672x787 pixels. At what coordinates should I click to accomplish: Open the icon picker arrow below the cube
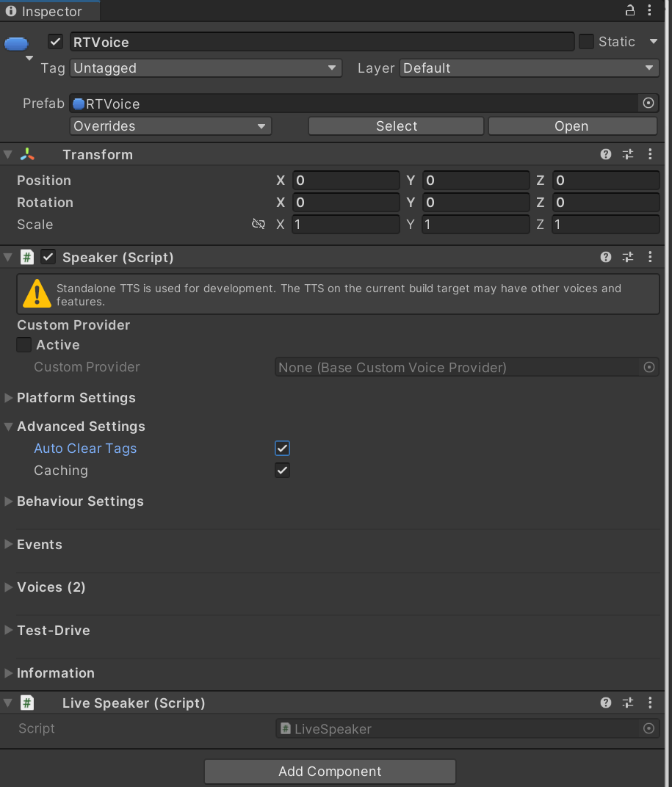click(29, 58)
